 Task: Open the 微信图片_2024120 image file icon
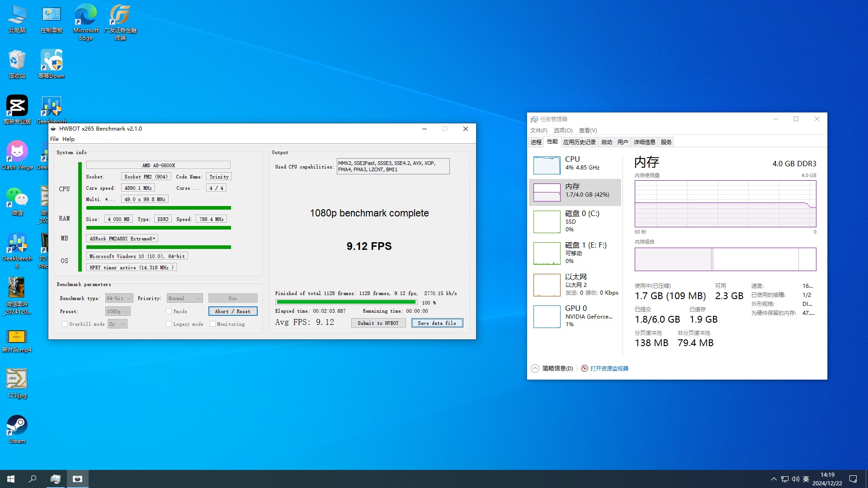tap(17, 296)
